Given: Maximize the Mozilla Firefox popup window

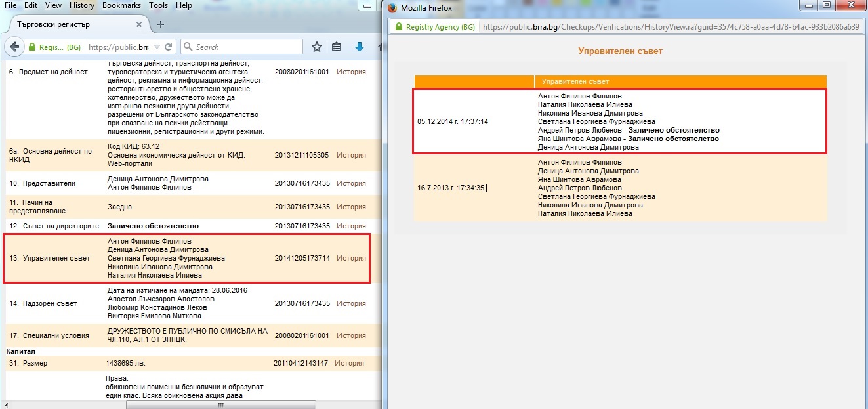Looking at the screenshot, I should click(827, 5).
